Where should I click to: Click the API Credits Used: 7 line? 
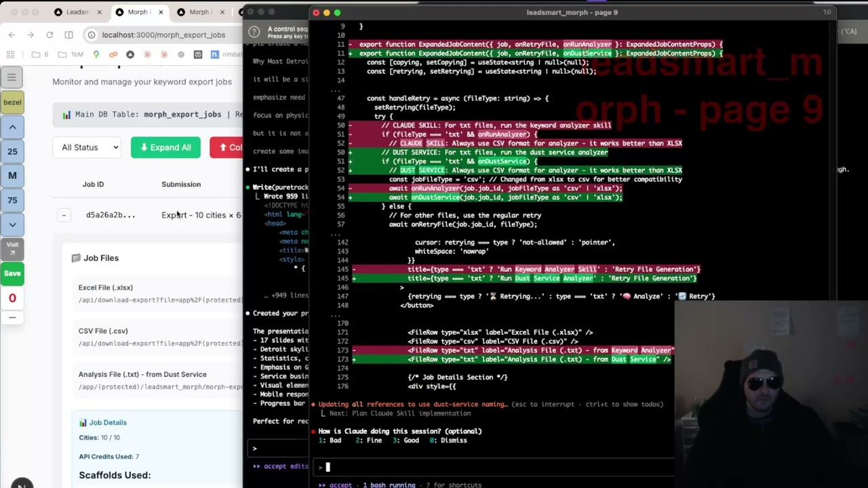click(108, 457)
